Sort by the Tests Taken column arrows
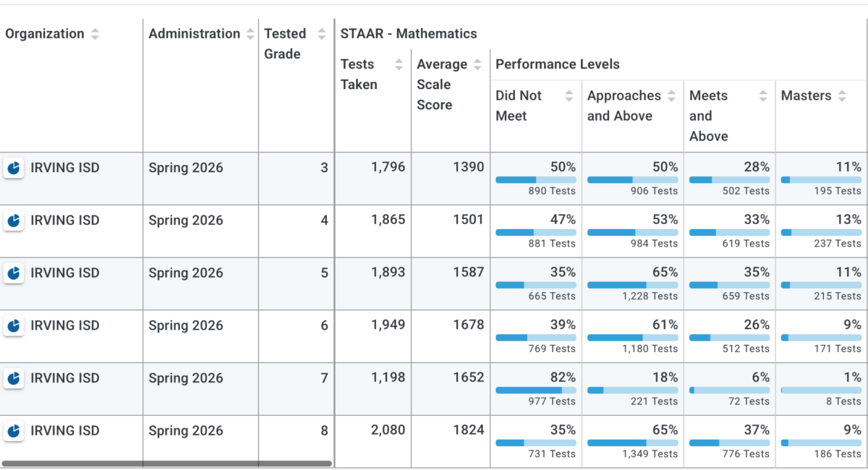Image resolution: width=868 pixels, height=470 pixels. [399, 64]
